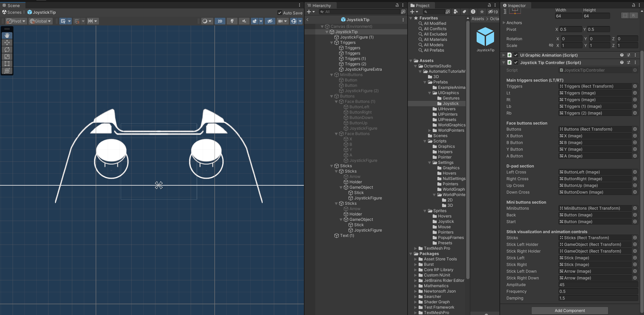The height and width of the screenshot is (315, 644).
Task: Disable the UI Graphic Animation script checkbox
Action: click(516, 55)
